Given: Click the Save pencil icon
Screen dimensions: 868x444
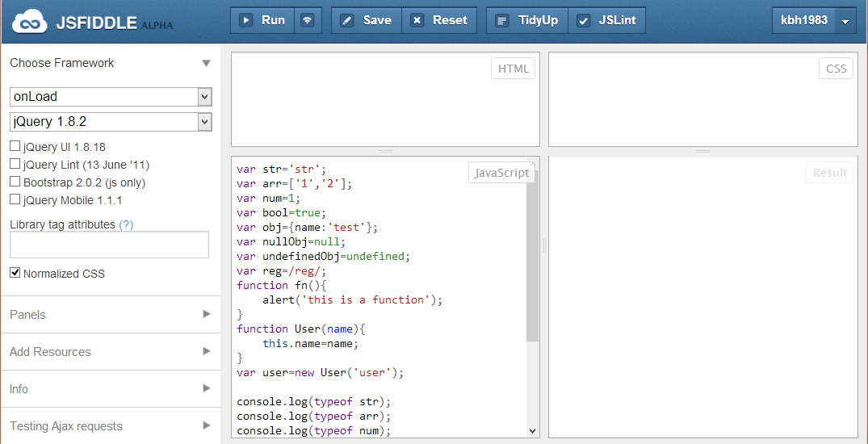Looking at the screenshot, I should tap(347, 20).
